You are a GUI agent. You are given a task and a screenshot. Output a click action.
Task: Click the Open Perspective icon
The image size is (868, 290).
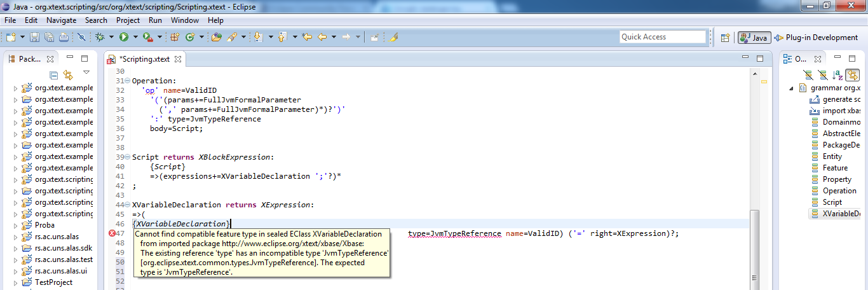(x=725, y=38)
